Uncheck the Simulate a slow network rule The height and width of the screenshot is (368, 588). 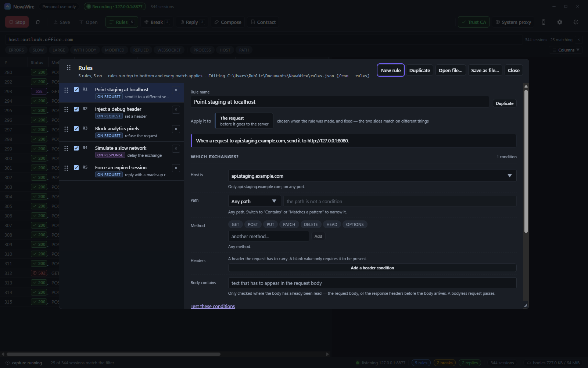coord(76,148)
